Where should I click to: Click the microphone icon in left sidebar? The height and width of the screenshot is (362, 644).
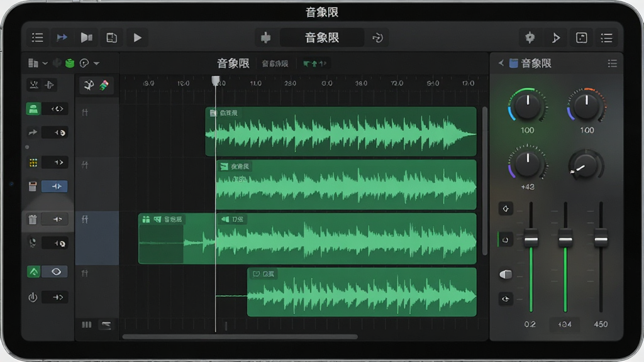(33, 243)
